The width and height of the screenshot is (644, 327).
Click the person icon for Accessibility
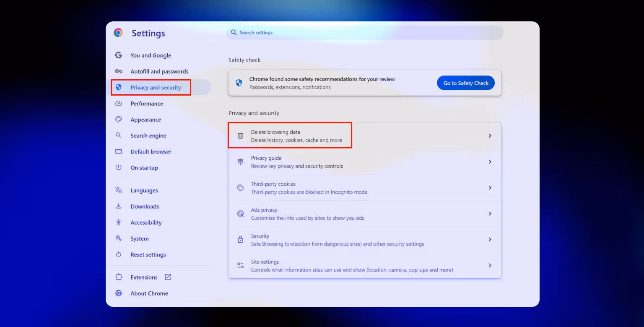point(119,222)
